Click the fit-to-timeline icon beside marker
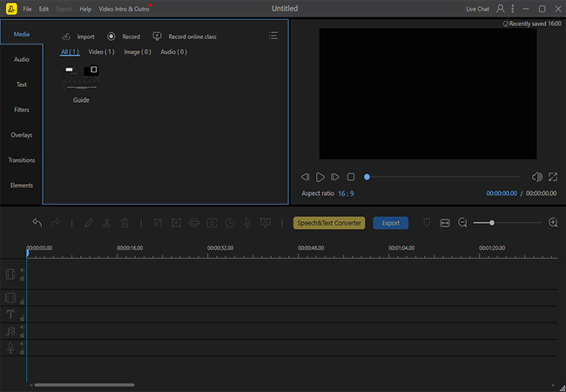Image resolution: width=566 pixels, height=392 pixels. tap(445, 223)
